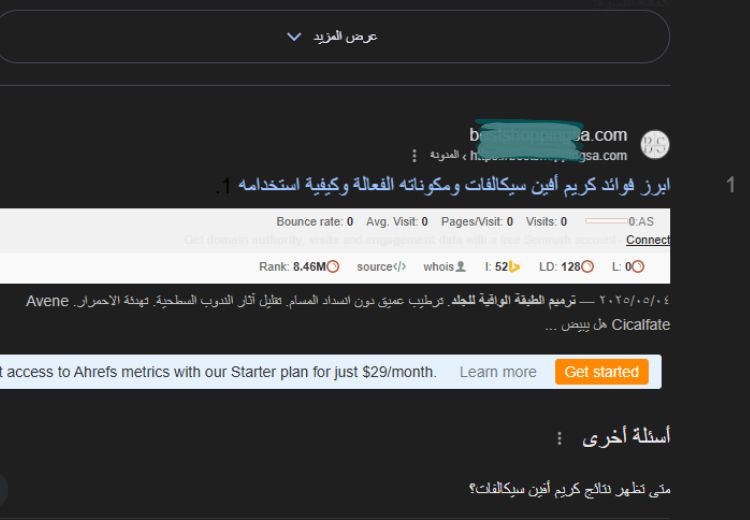Open the site favicon next to the domain name
This screenshot has height=520, width=750.
click(x=654, y=144)
